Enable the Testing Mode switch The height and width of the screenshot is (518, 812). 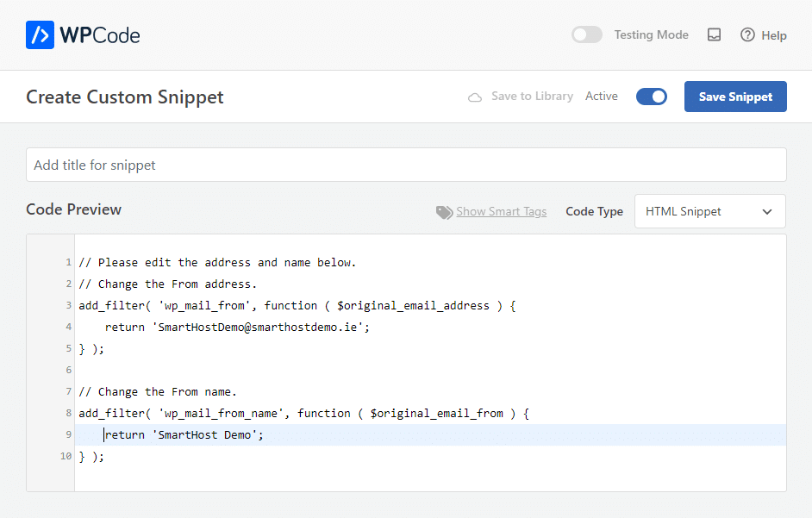pos(587,34)
